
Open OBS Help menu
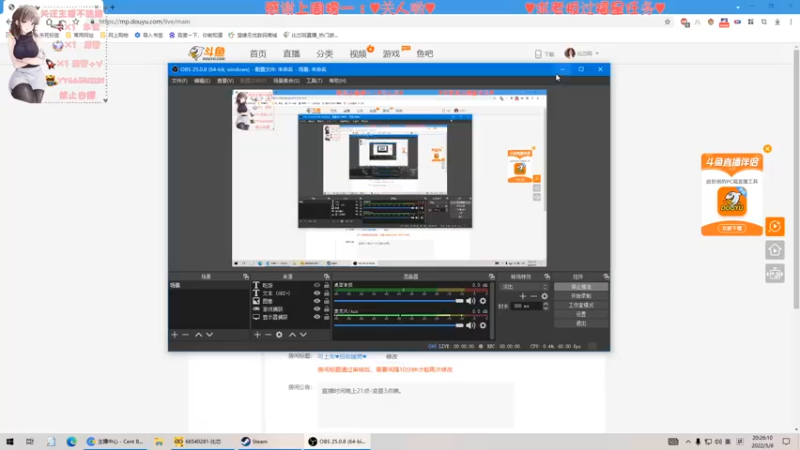pyautogui.click(x=337, y=81)
